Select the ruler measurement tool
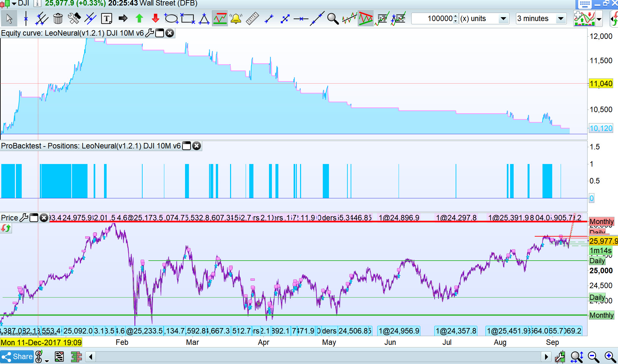The width and height of the screenshot is (618, 364). point(252,18)
